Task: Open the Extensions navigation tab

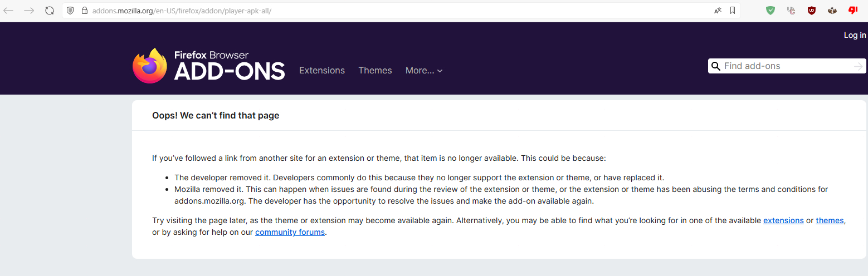Action: coord(322,71)
